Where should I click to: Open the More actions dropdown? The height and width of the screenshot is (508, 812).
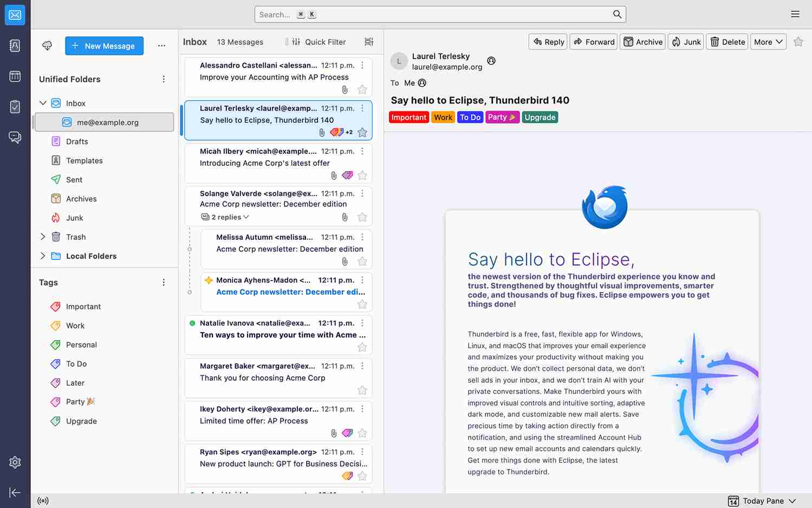point(768,42)
